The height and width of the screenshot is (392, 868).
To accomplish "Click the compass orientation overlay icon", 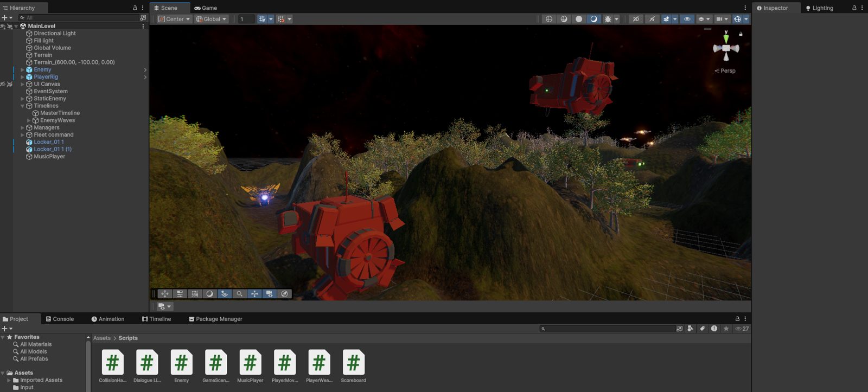I will point(284,294).
